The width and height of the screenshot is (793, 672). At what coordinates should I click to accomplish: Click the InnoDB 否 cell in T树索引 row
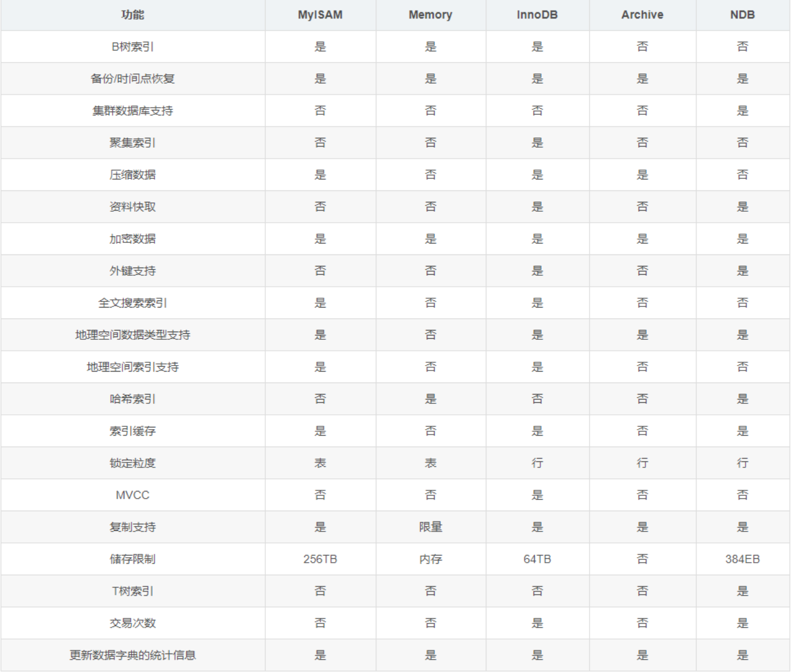[x=537, y=591]
